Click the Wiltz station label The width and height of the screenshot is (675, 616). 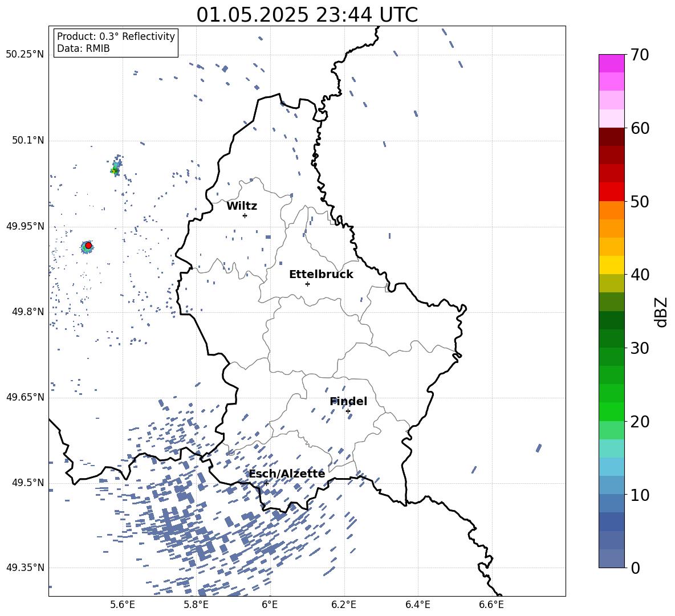pos(242,206)
